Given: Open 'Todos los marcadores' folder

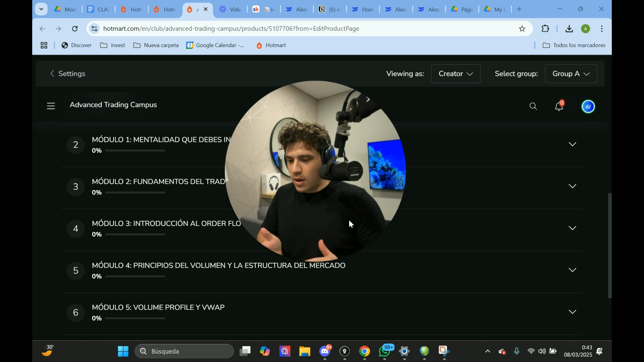Looking at the screenshot, I should (x=574, y=45).
